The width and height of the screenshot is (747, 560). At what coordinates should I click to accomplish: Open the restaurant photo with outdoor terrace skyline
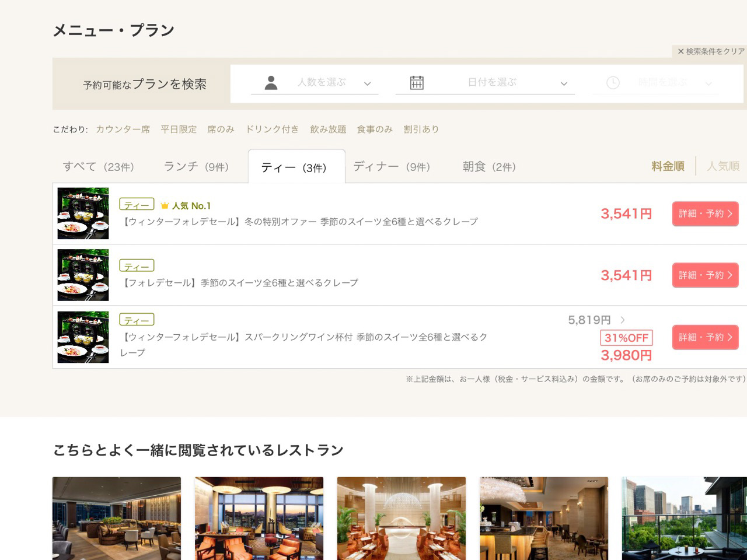(x=685, y=519)
